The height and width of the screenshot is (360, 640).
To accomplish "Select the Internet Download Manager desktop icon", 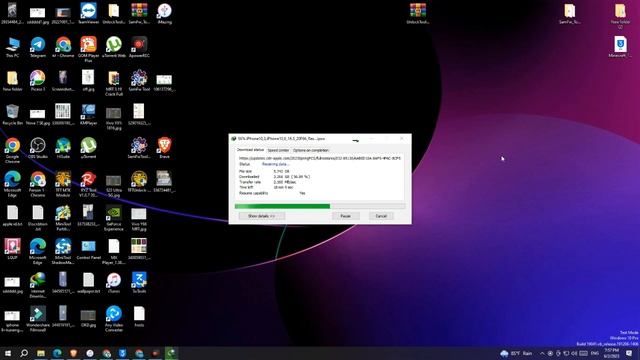I will tap(38, 285).
